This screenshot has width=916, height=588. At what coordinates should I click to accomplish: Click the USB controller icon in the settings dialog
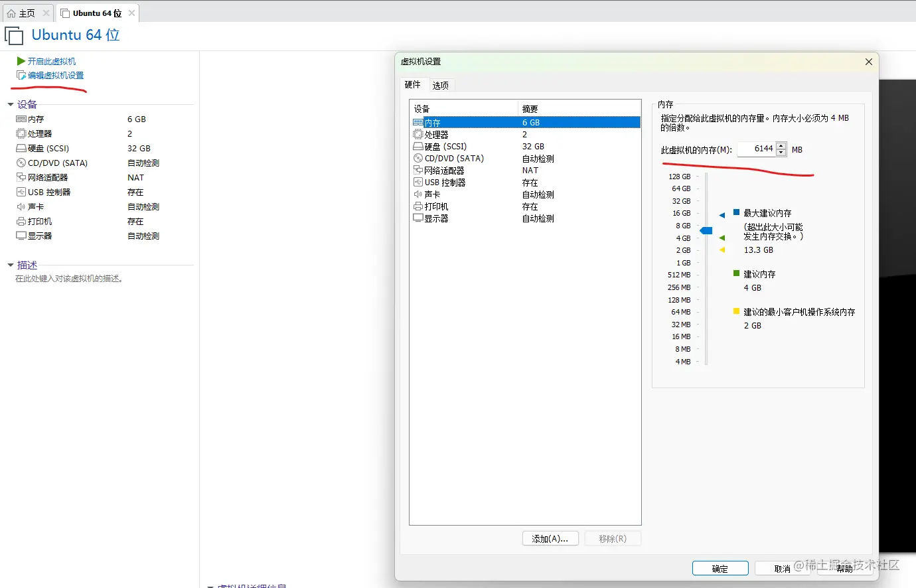click(x=418, y=183)
